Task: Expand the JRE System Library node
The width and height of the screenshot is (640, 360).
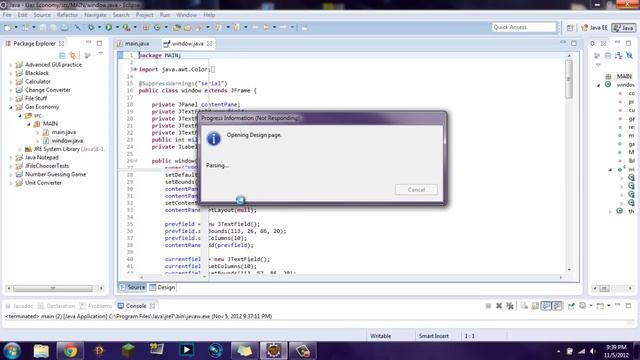Action: pyautogui.click(x=20, y=149)
